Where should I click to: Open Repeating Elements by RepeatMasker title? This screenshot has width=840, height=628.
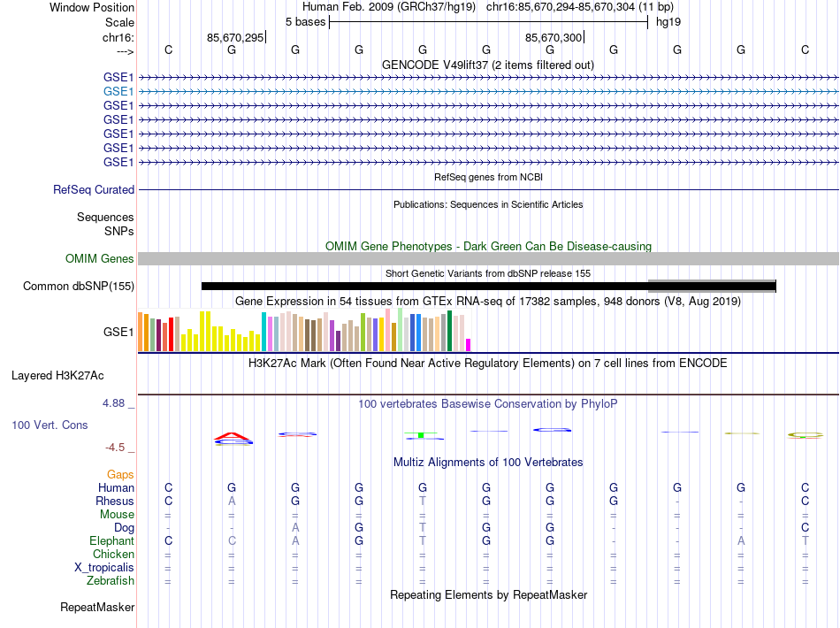coord(489,594)
